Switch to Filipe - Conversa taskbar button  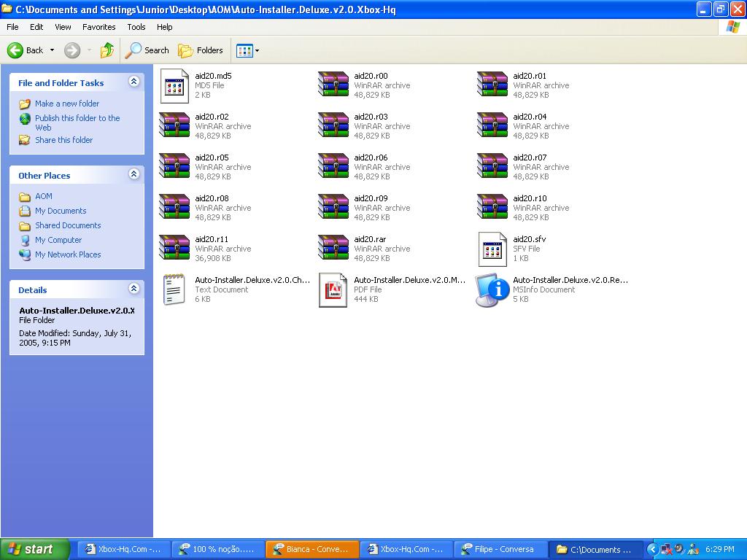pos(499,550)
